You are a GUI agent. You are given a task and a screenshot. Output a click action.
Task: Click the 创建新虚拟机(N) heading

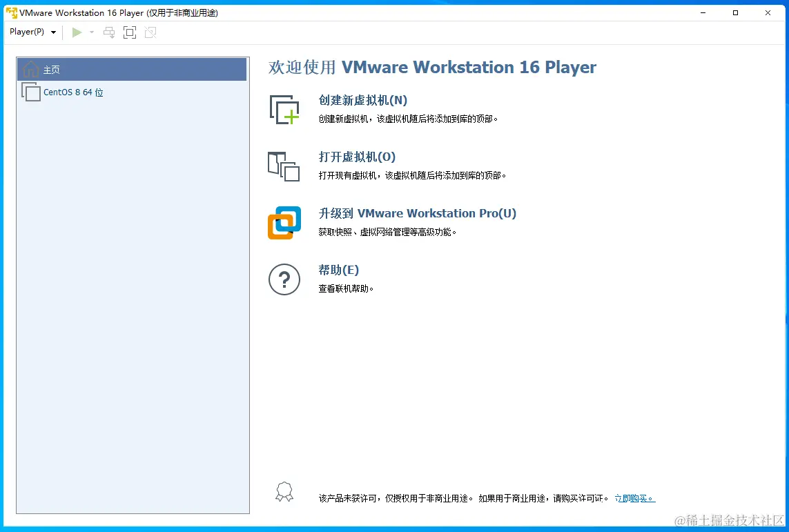(x=363, y=101)
